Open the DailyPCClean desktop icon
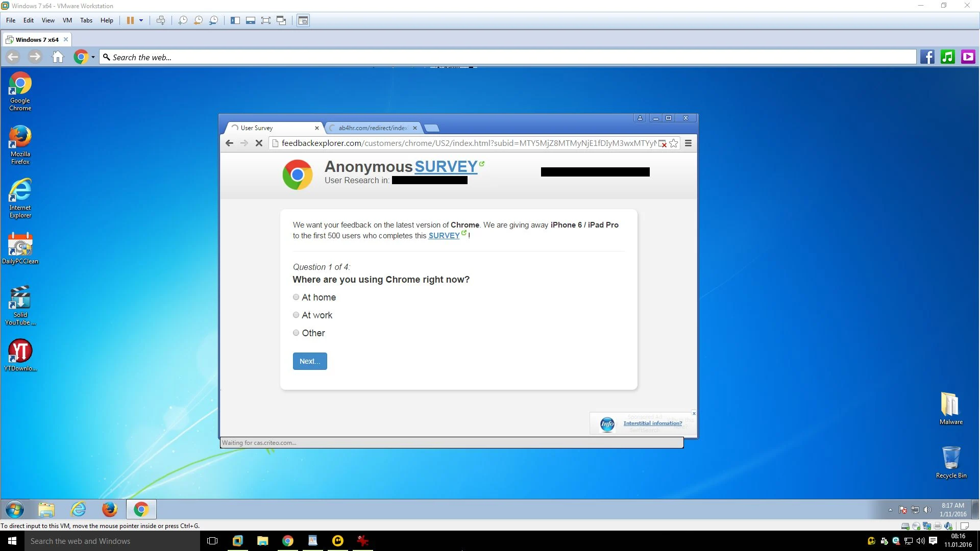The image size is (980, 551). [20, 249]
